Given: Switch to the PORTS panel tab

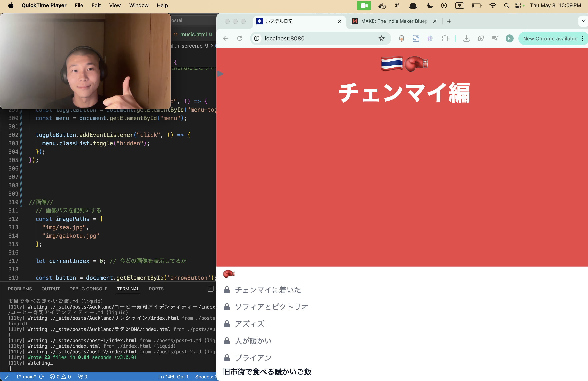Looking at the screenshot, I should [x=156, y=289].
